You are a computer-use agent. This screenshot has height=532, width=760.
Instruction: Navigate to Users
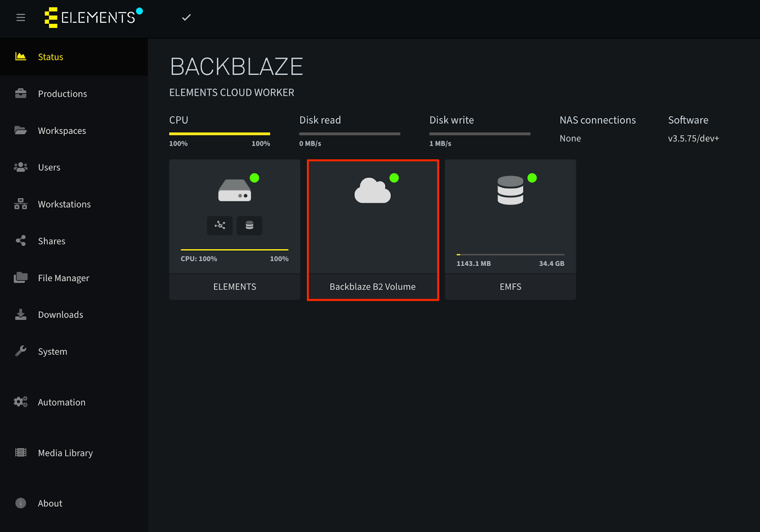pos(74,167)
